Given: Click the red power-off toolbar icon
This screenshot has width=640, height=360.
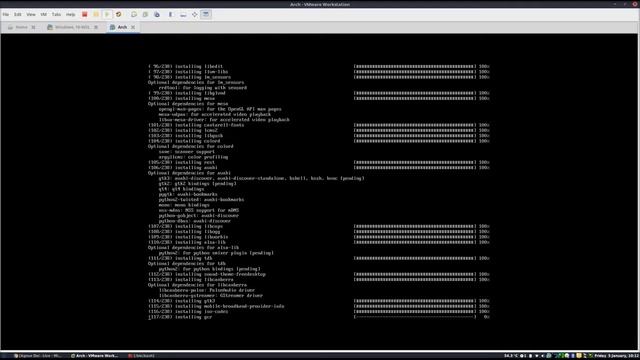Looking at the screenshot, I should [84, 14].
